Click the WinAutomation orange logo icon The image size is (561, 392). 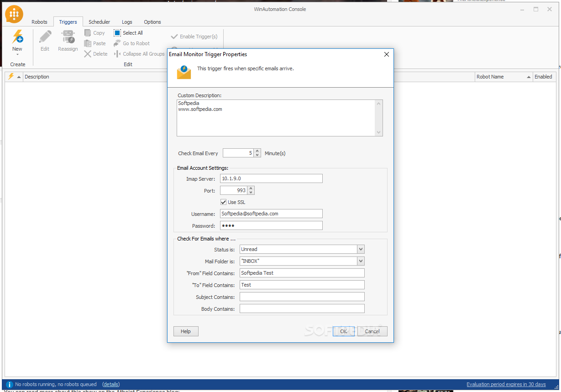(14, 14)
